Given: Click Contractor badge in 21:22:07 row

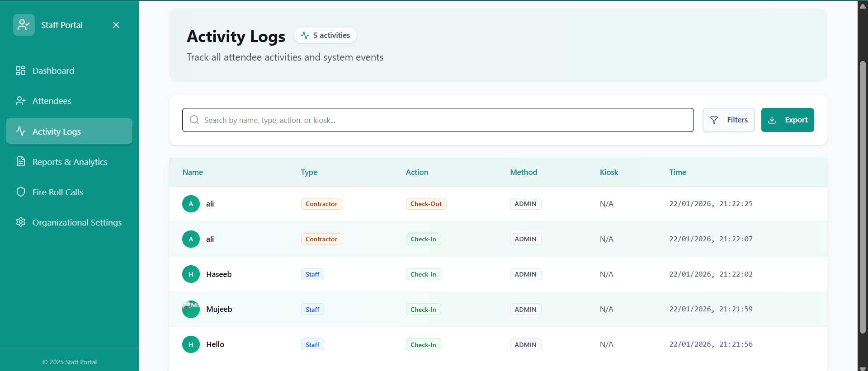Looking at the screenshot, I should tap(321, 239).
